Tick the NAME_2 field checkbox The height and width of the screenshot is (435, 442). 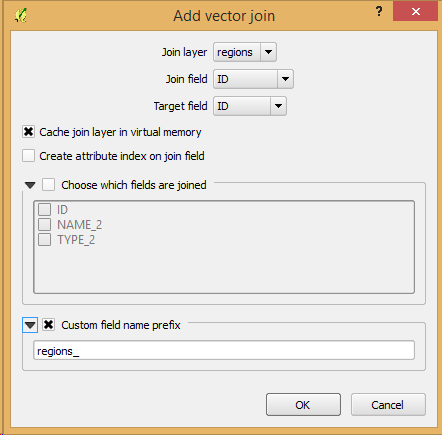coord(44,225)
